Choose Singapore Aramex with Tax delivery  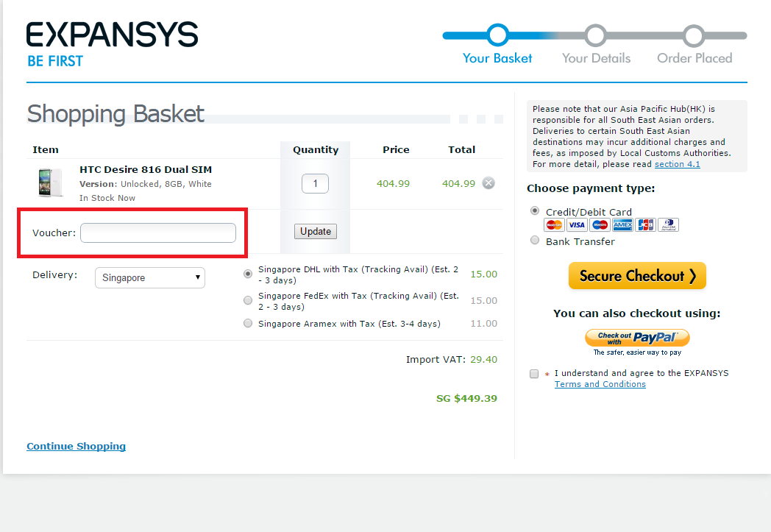248,323
